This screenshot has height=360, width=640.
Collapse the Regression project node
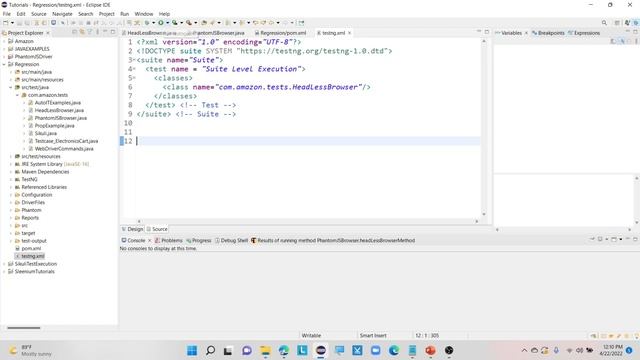(4, 64)
